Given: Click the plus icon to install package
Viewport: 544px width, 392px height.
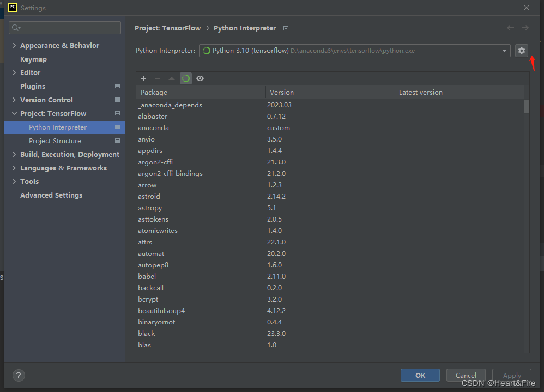Looking at the screenshot, I should (x=143, y=78).
